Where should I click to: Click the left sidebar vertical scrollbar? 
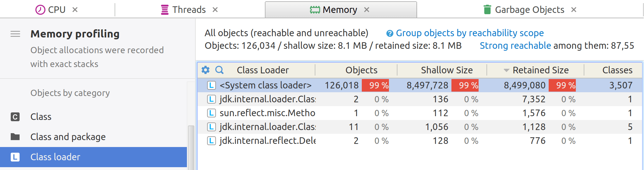point(191,148)
